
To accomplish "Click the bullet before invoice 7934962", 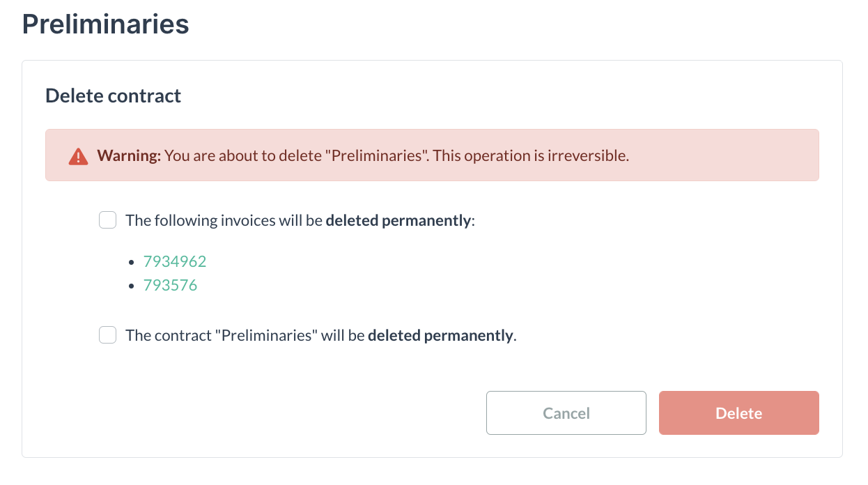I will (132, 262).
